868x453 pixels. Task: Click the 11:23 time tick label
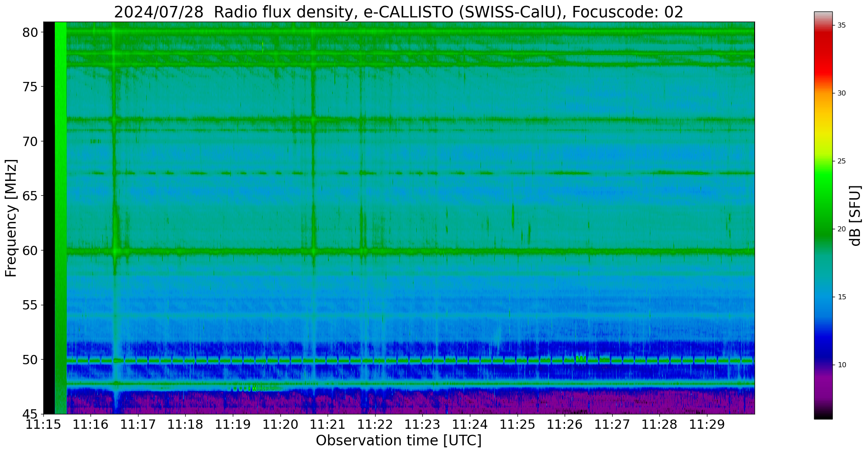[422, 425]
